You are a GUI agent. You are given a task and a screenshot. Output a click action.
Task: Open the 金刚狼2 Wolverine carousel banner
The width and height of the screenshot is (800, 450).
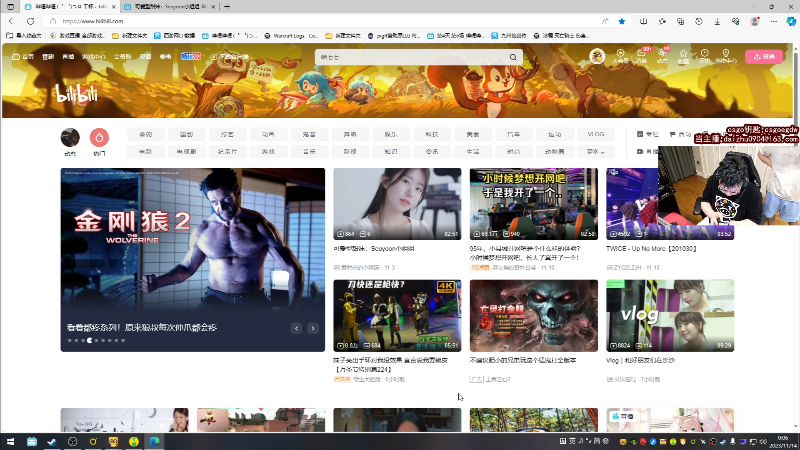[192, 260]
